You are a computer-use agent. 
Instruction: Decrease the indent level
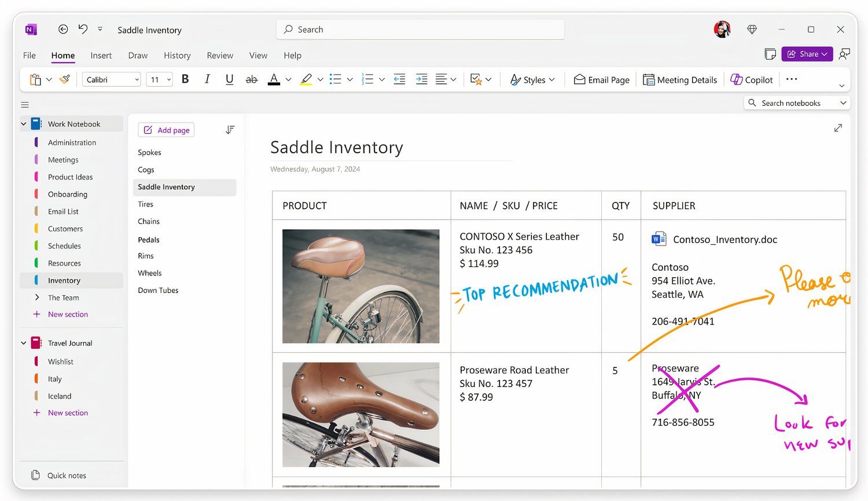[399, 79]
